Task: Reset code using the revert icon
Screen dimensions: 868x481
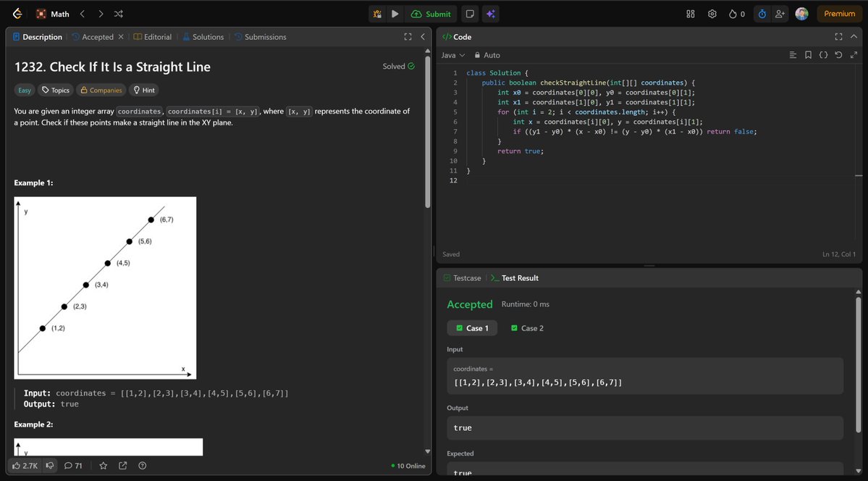Action: (x=838, y=55)
